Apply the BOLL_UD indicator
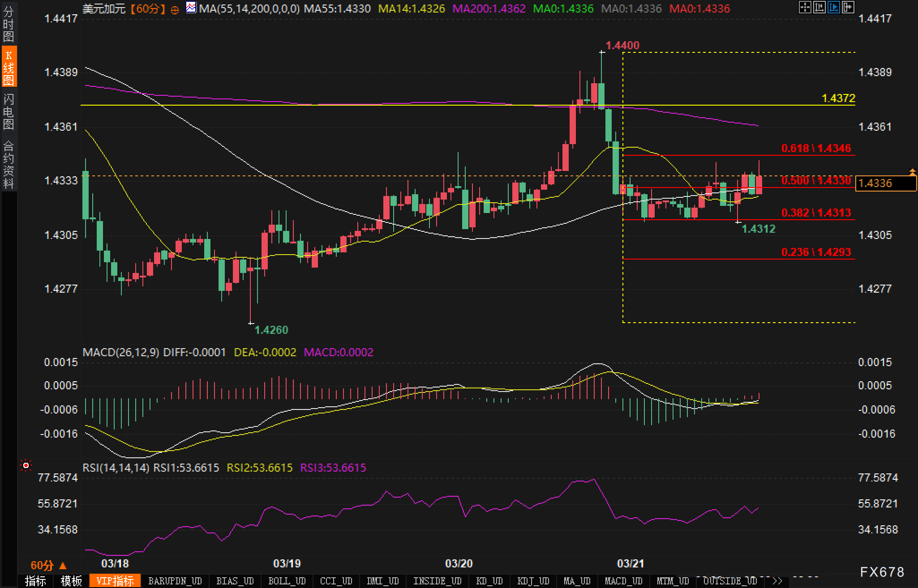Screen dimensions: 918x588 pos(287,581)
